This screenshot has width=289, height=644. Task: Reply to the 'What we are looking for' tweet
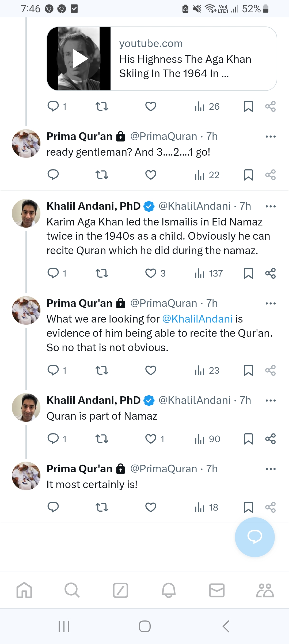(53, 370)
